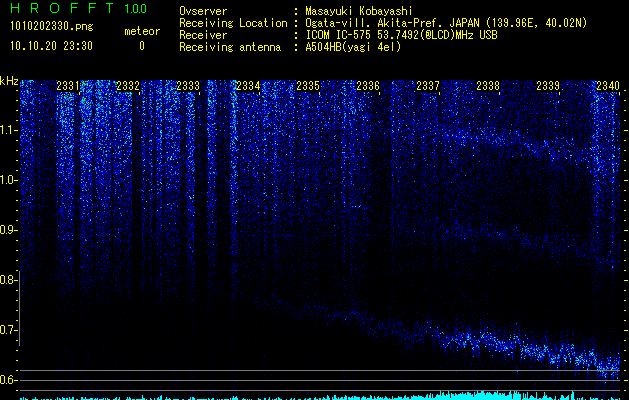629x400 pixels.
Task: Click the 0.8 kHz axis label
Action: (x=9, y=280)
